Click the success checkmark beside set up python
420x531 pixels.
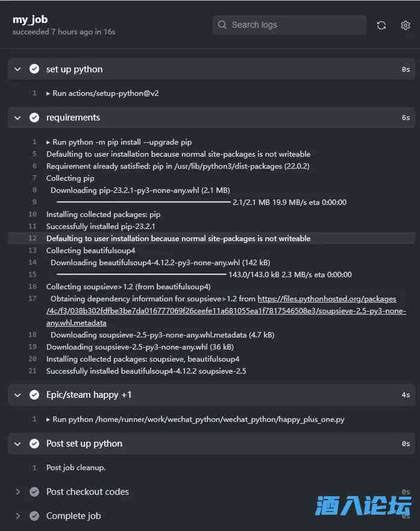click(34, 69)
